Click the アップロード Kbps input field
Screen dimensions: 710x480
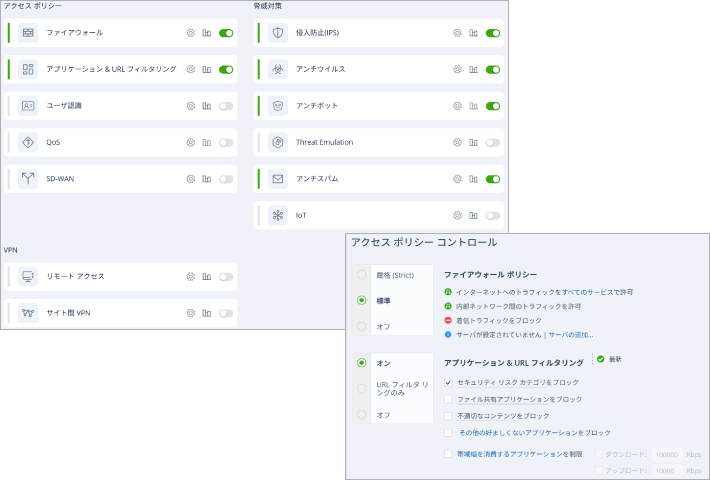click(667, 471)
